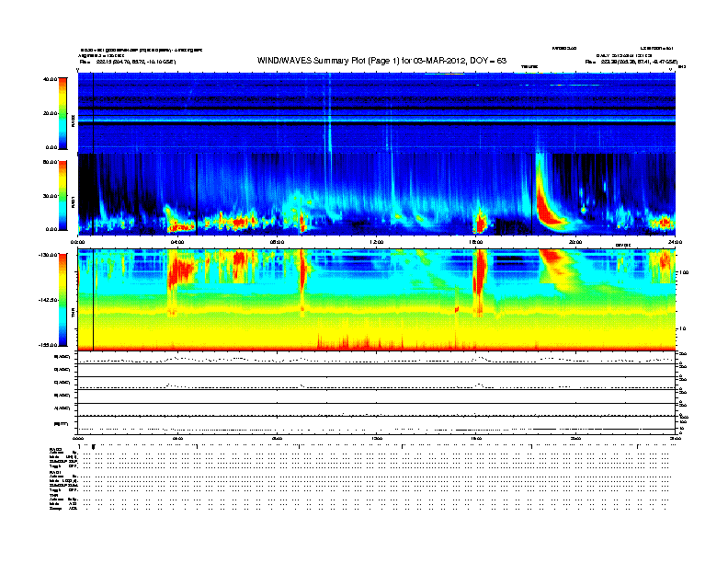Click the 60.00 label on RAD1 scale
This screenshot has height=563, width=728.
(x=50, y=162)
